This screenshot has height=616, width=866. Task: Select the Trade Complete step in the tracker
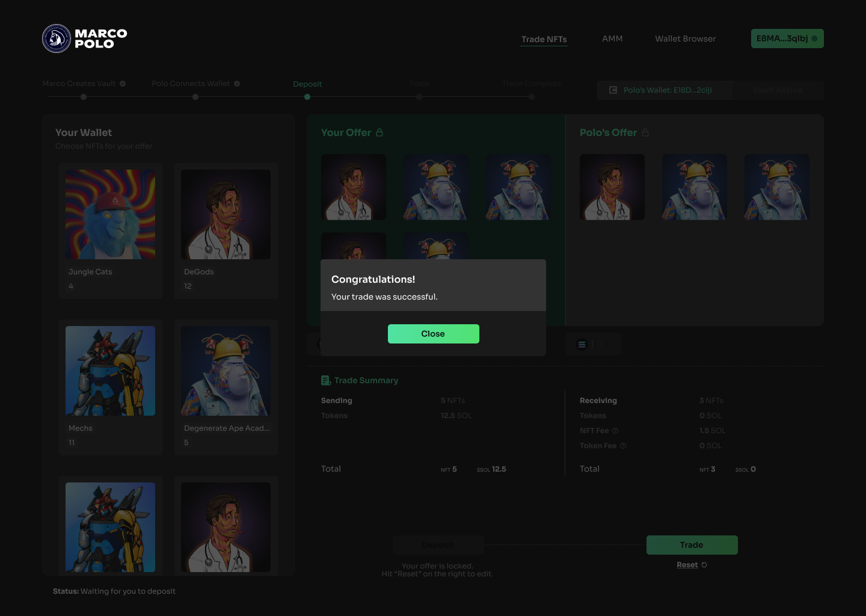pyautogui.click(x=532, y=84)
